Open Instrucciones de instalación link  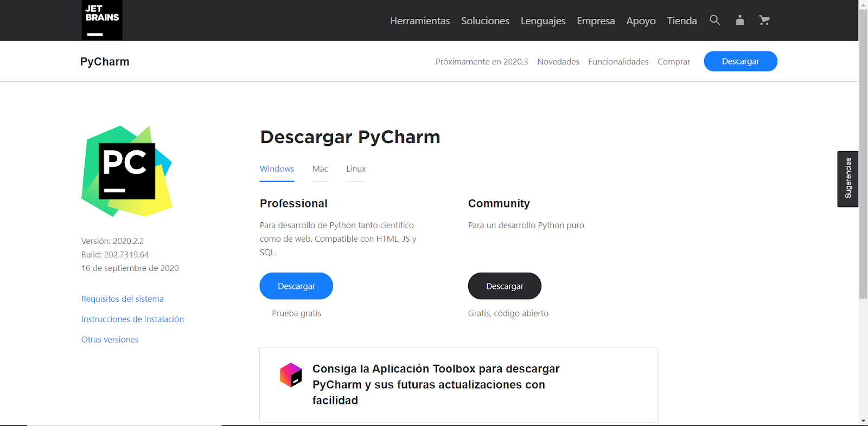(132, 319)
